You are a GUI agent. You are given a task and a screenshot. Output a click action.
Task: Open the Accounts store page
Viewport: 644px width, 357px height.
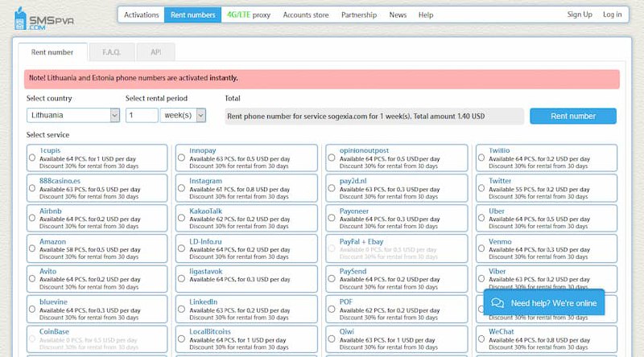coord(306,14)
